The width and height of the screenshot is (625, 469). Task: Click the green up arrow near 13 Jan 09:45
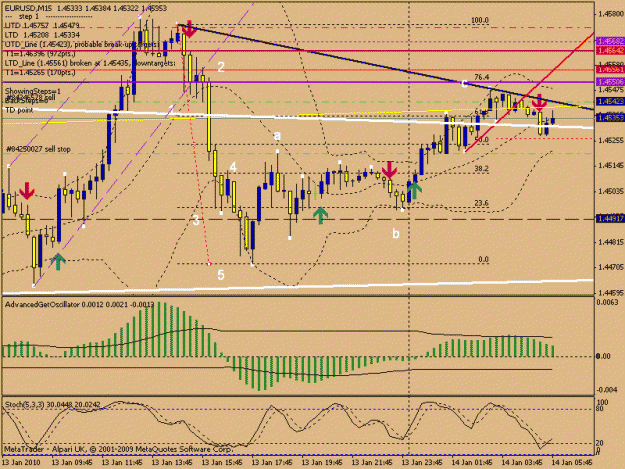[58, 262]
